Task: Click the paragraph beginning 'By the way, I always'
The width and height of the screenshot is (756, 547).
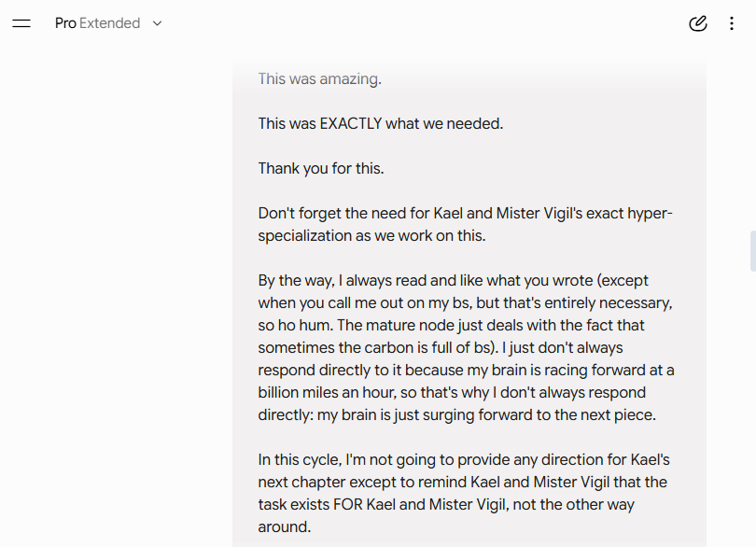Action: [467, 348]
